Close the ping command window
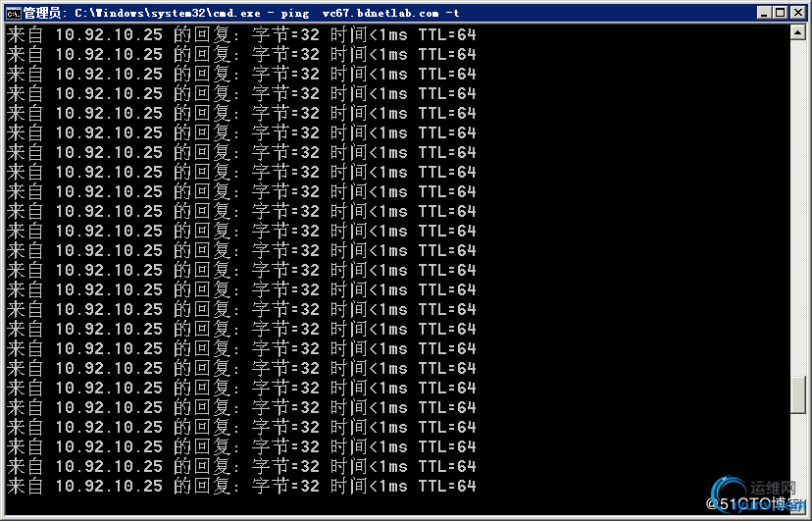The height and width of the screenshot is (521, 812). (x=798, y=13)
